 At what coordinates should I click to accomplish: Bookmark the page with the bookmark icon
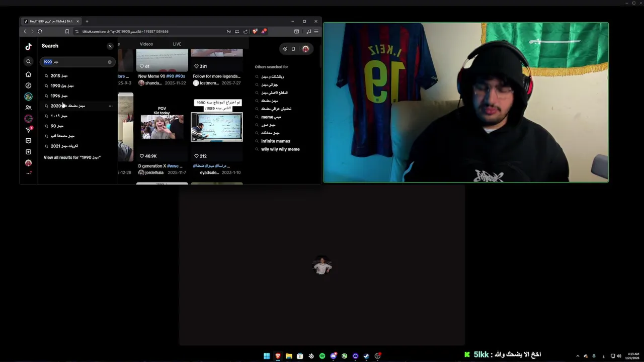click(67, 32)
